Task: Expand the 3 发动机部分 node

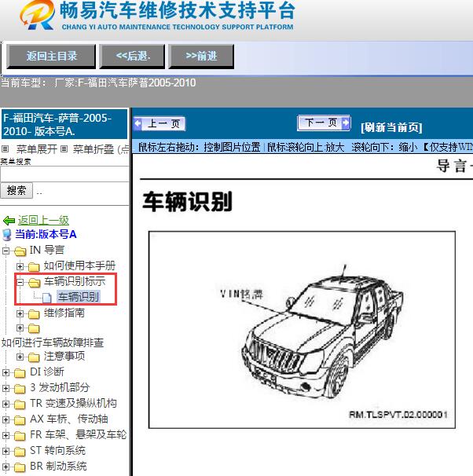Action: (5, 389)
